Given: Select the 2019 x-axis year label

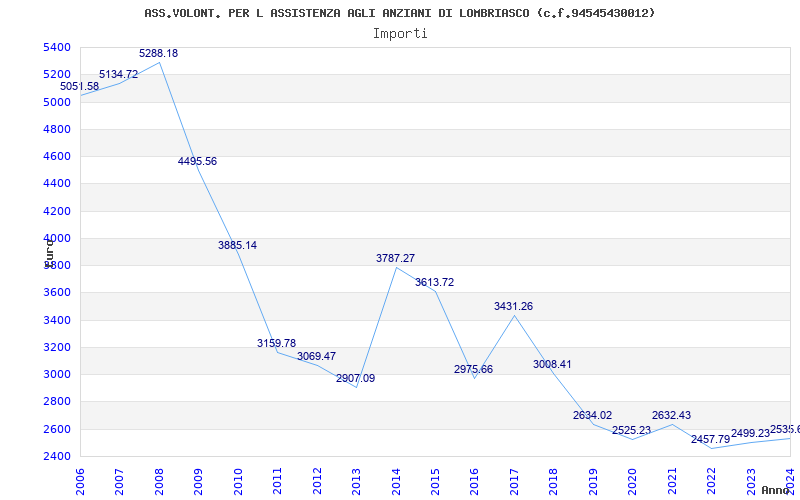Looking at the screenshot, I should pyautogui.click(x=593, y=482).
